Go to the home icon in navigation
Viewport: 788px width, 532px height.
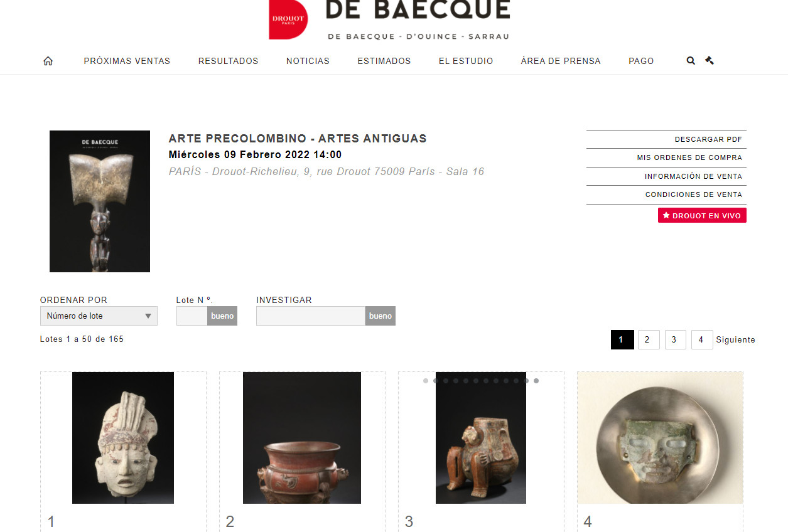point(48,61)
